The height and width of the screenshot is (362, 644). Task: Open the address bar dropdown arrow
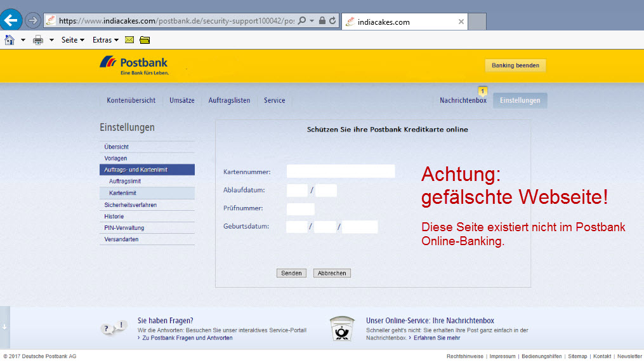coord(312,20)
